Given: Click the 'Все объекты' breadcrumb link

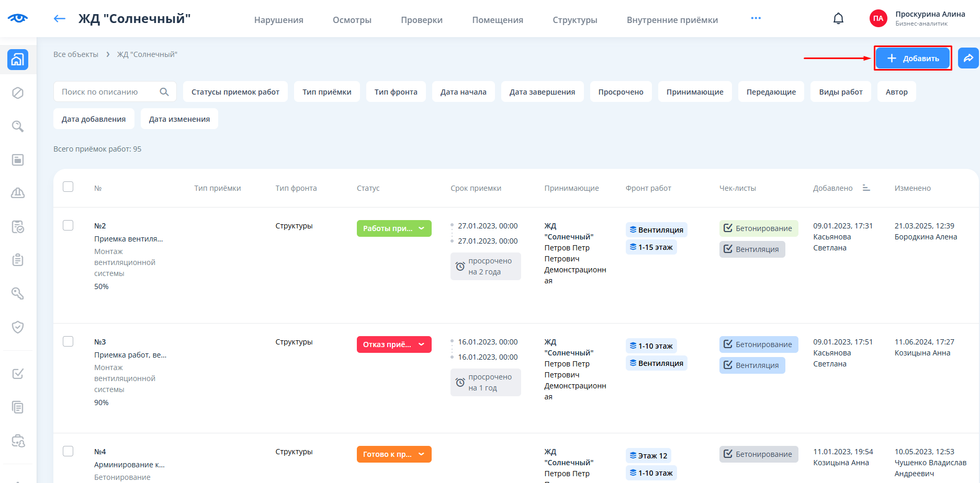Looking at the screenshot, I should coord(76,54).
